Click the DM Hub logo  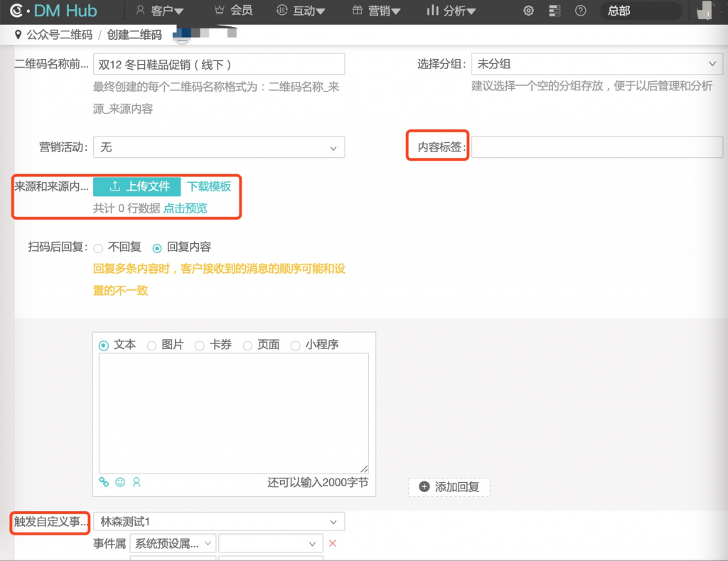[x=54, y=11]
